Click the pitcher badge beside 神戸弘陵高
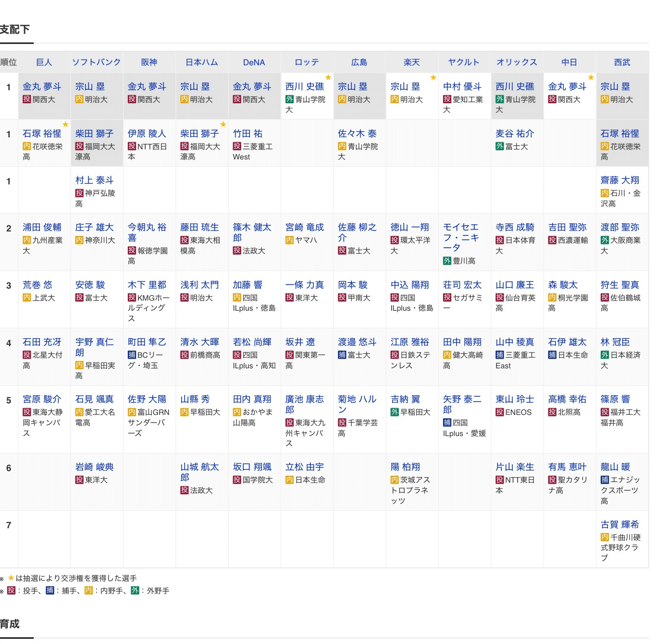 (79, 193)
